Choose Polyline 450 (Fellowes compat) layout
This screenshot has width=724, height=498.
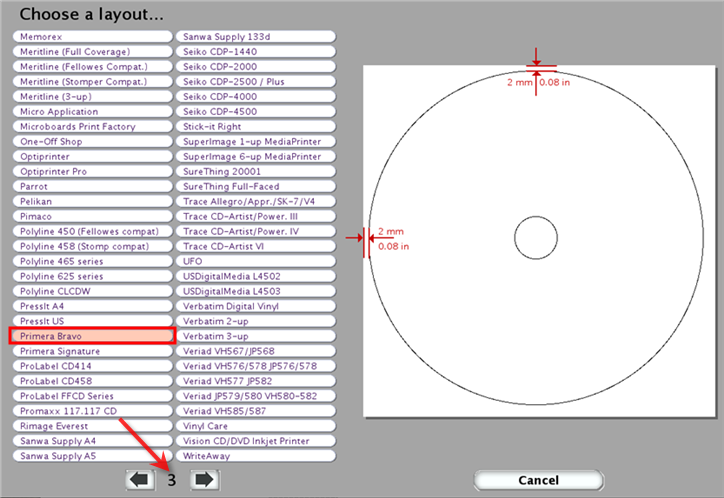point(93,231)
